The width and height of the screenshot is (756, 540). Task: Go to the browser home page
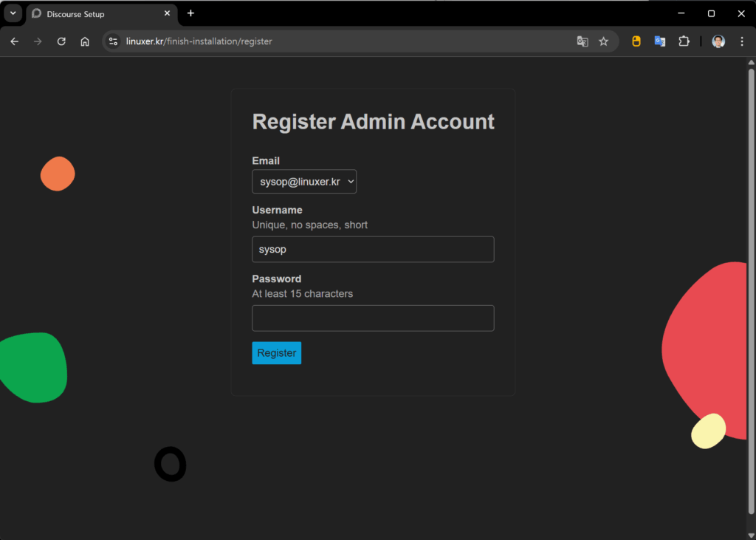click(x=85, y=41)
